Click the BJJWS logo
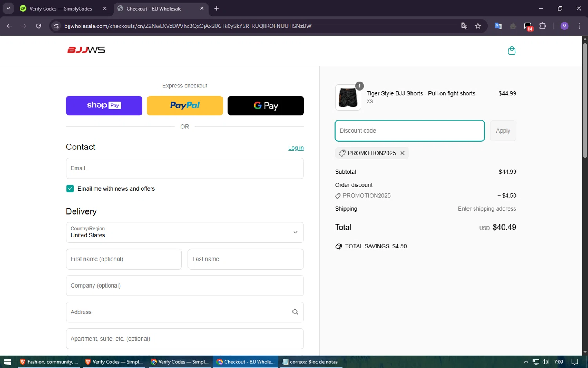Screen dimensions: 588x368 (x=86, y=50)
